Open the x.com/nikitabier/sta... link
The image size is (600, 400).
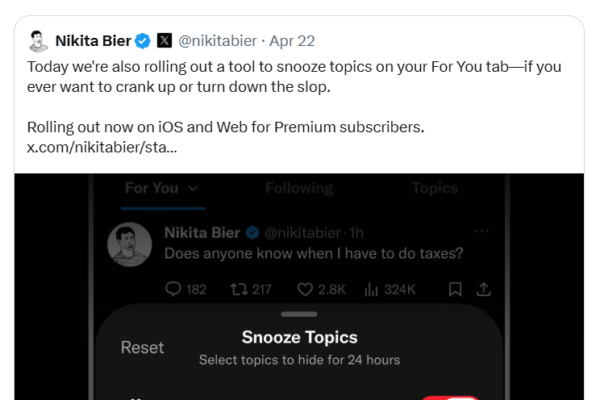[102, 147]
